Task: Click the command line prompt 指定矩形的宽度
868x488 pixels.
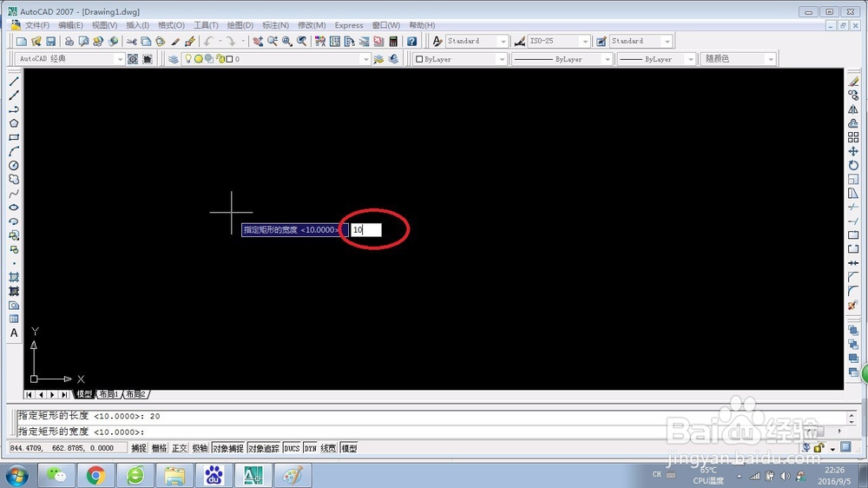Action: (81, 432)
